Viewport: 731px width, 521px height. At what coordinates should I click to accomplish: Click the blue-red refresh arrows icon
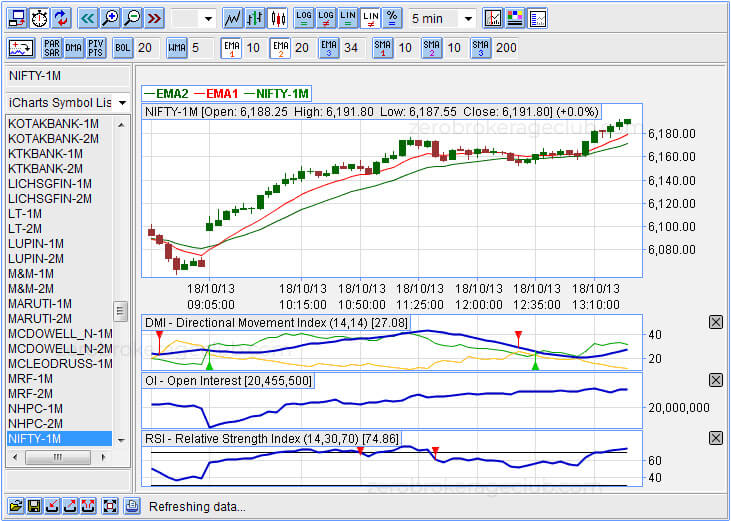(x=62, y=19)
